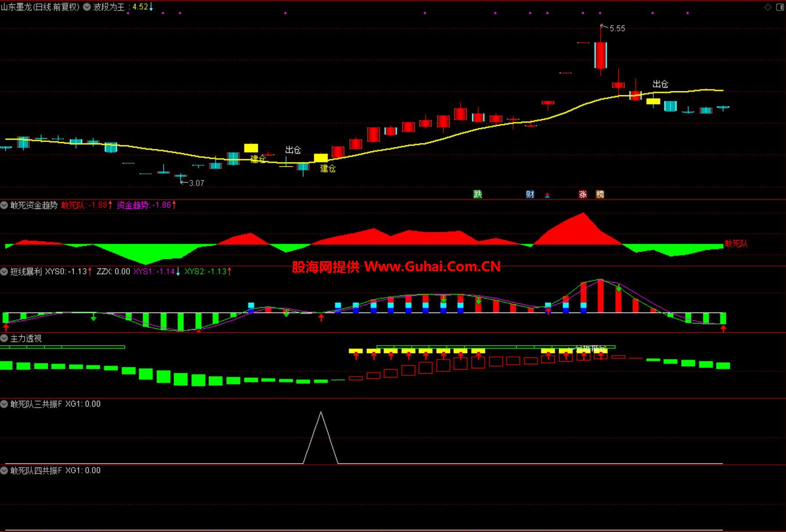Click the red 涨 badge icon

tap(583, 194)
